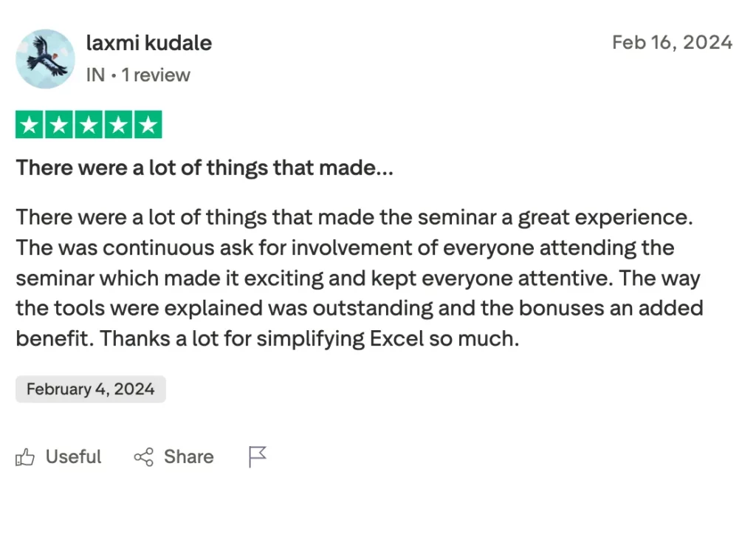Screen dimensions: 756x537
Task: Mark the review as Useful via its label
Action: tap(73, 457)
